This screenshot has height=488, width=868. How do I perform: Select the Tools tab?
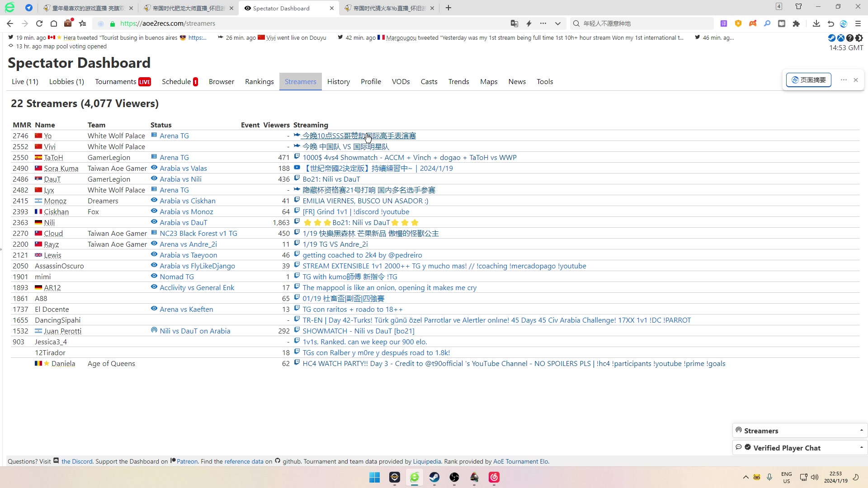[x=545, y=82]
